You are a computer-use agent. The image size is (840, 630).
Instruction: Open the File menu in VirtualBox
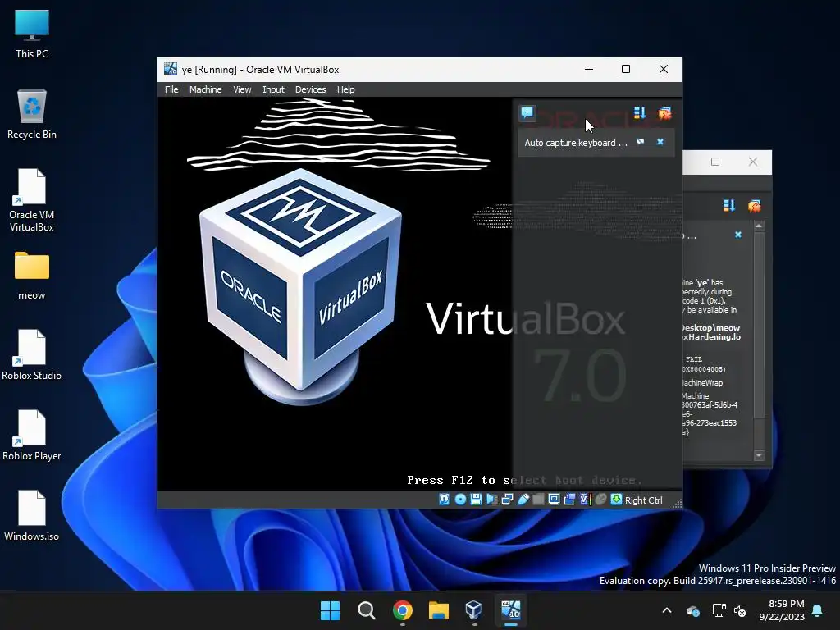pyautogui.click(x=171, y=89)
